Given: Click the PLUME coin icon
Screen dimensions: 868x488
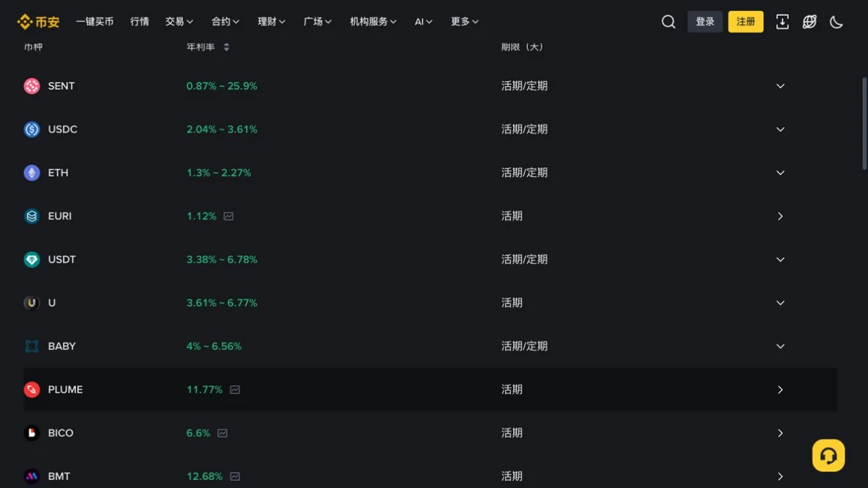Looking at the screenshot, I should (32, 390).
